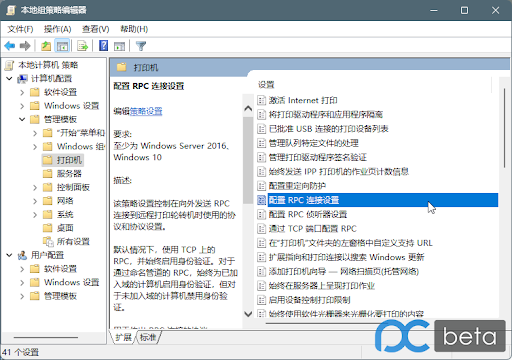Collapse the 计算机配置 node
The width and height of the screenshot is (512, 360).
(x=9, y=79)
